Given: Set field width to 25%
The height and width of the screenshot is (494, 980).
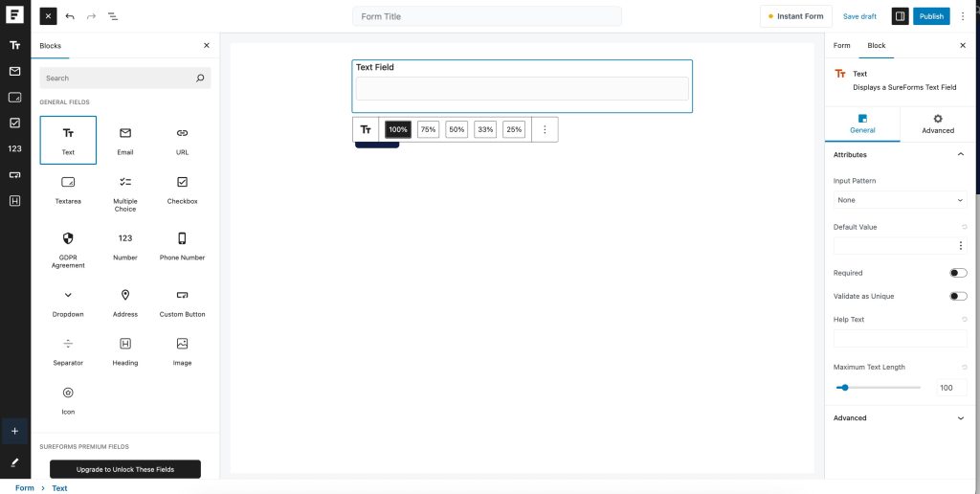Looking at the screenshot, I should coord(514,129).
